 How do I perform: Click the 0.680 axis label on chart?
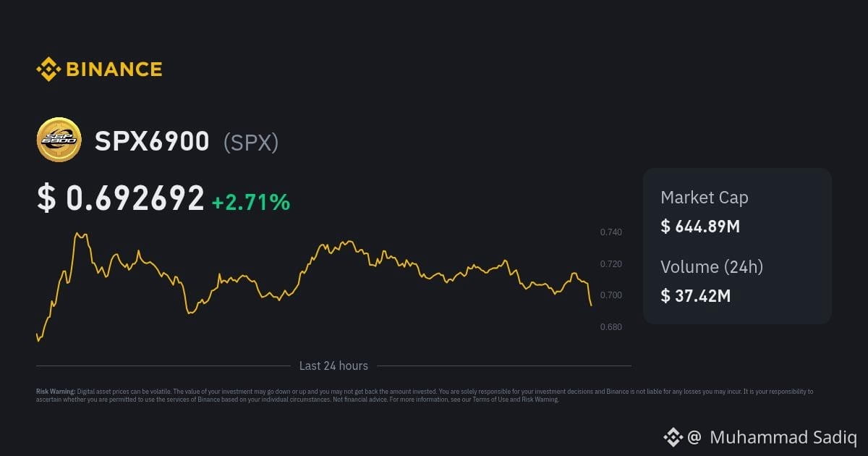tap(611, 327)
